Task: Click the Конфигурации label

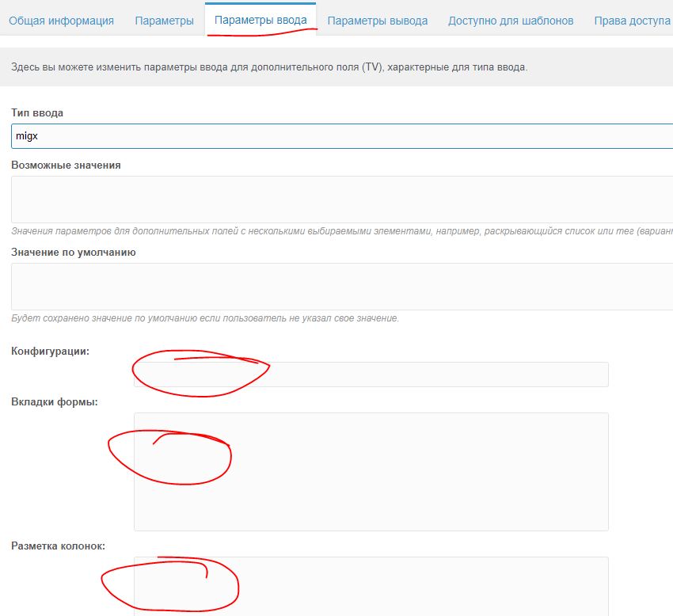Action: (50, 351)
